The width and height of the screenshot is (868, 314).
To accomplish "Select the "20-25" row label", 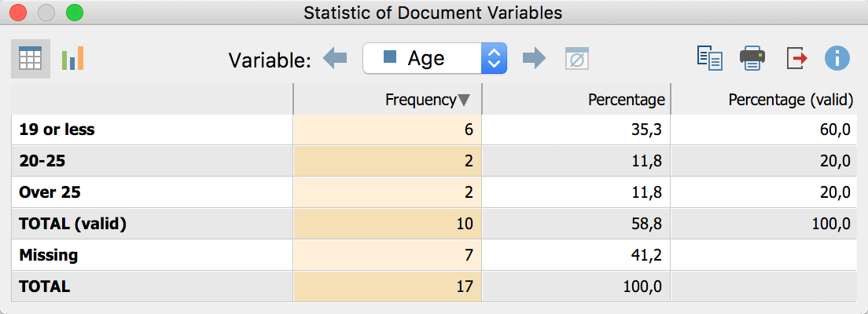I will (x=44, y=161).
